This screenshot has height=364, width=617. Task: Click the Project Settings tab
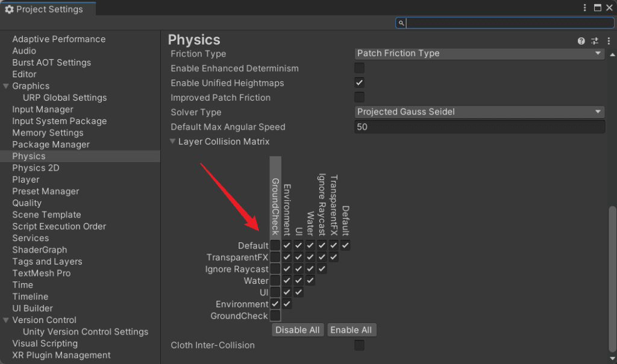click(48, 9)
